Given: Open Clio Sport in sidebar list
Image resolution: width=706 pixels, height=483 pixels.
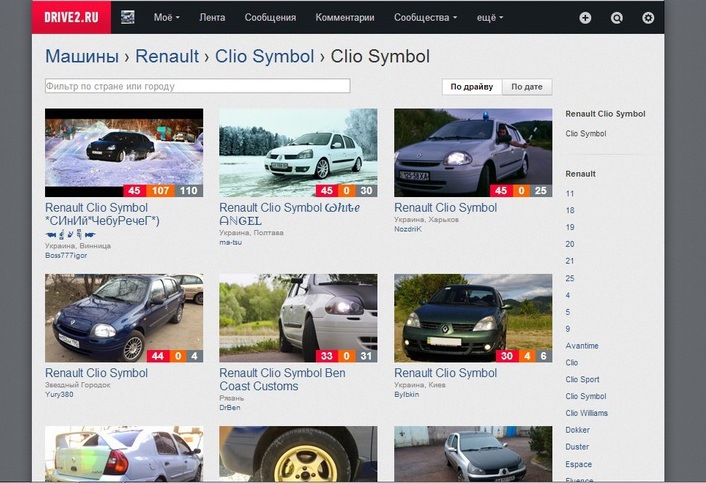Looking at the screenshot, I should pyautogui.click(x=582, y=379).
